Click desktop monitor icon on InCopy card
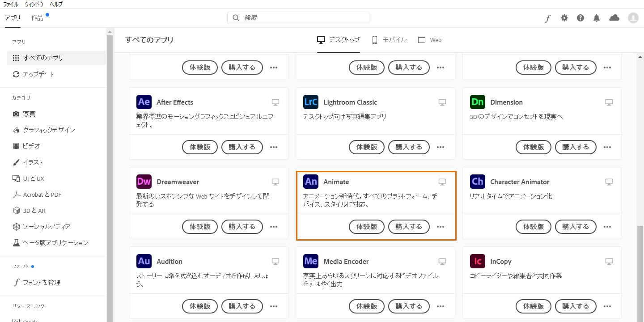The height and width of the screenshot is (322, 644). tap(609, 262)
